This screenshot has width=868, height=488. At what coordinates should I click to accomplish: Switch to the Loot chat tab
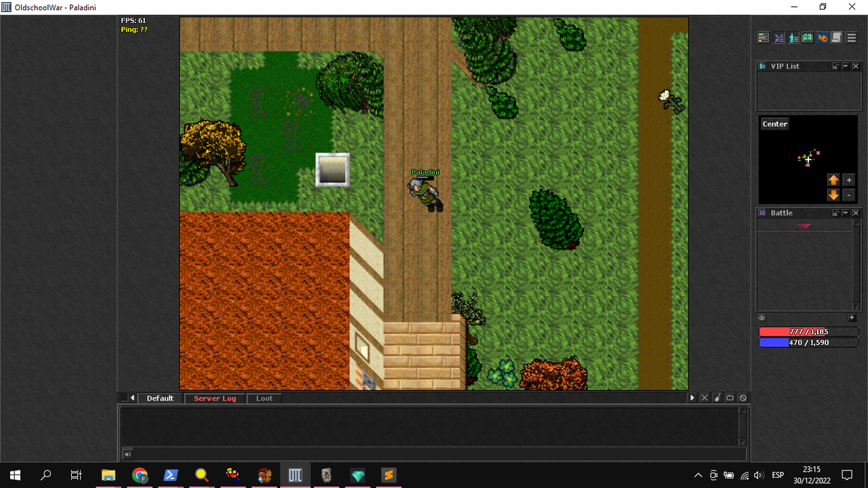[x=264, y=399]
